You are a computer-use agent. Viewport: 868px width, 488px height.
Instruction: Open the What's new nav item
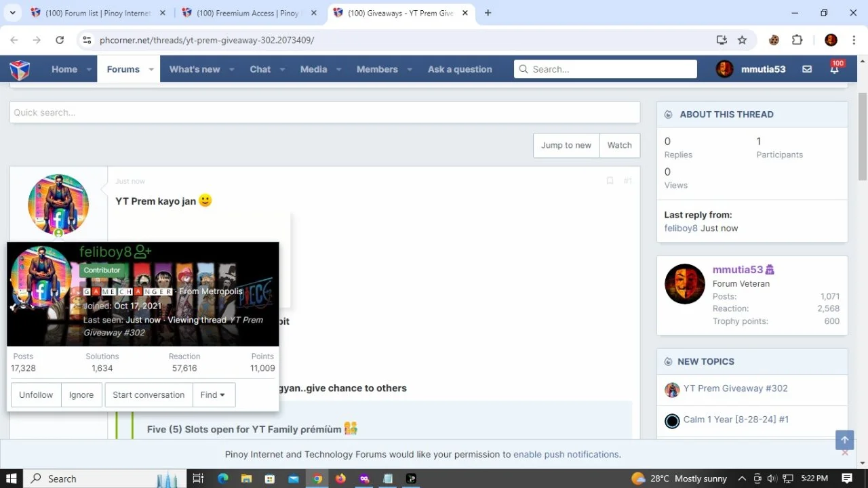click(x=195, y=69)
